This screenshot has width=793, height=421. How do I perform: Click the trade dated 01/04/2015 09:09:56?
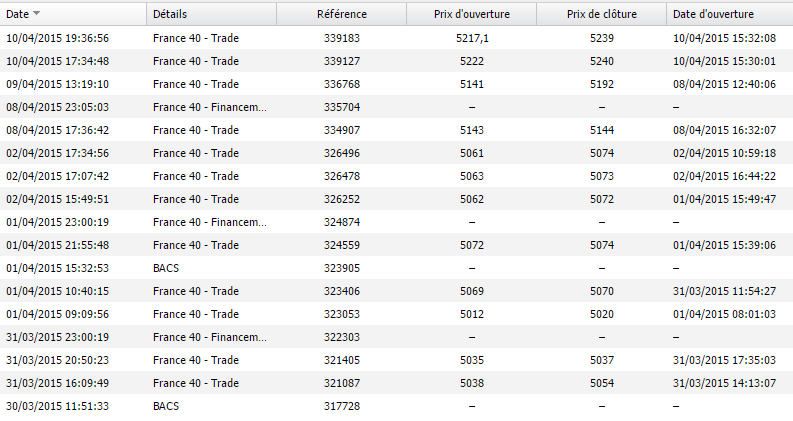[x=57, y=314]
